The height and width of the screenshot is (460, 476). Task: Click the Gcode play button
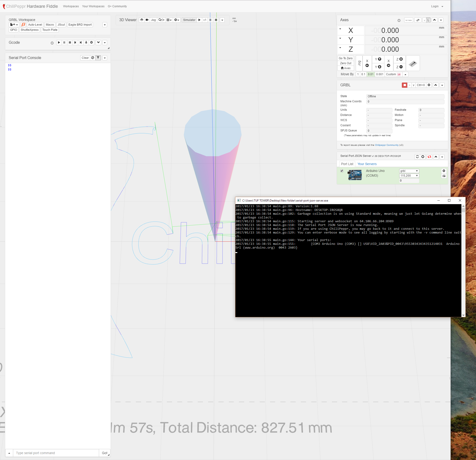tap(59, 43)
